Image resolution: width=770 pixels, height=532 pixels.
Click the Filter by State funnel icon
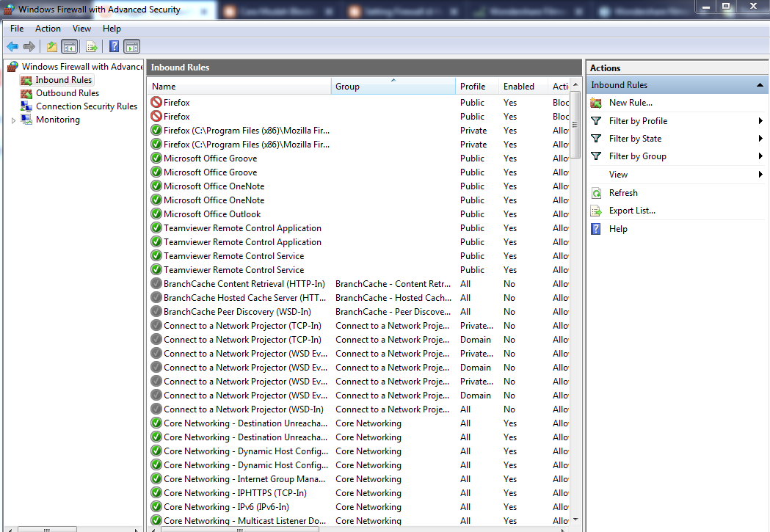(x=596, y=139)
